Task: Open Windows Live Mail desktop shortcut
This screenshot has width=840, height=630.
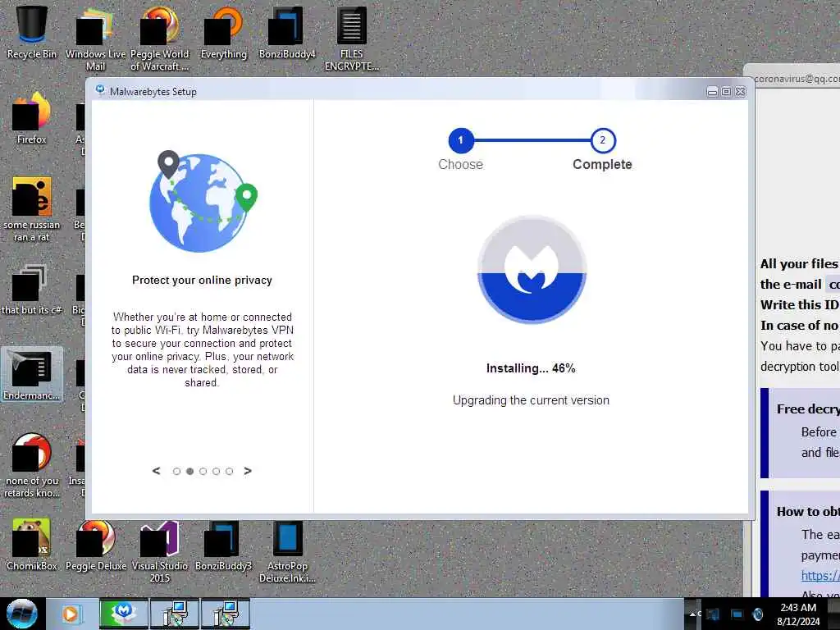Action: coord(95,39)
